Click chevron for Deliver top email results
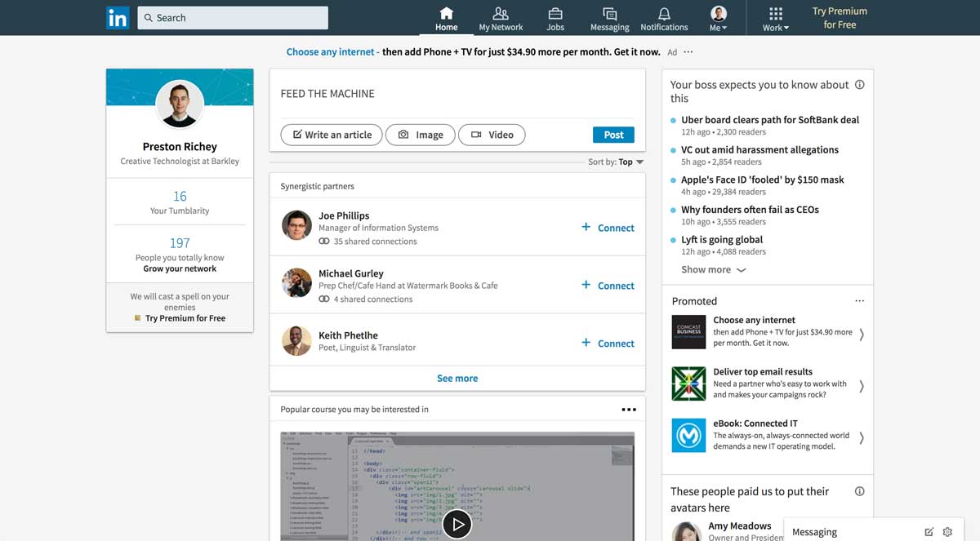The height and width of the screenshot is (541, 980). (x=862, y=386)
